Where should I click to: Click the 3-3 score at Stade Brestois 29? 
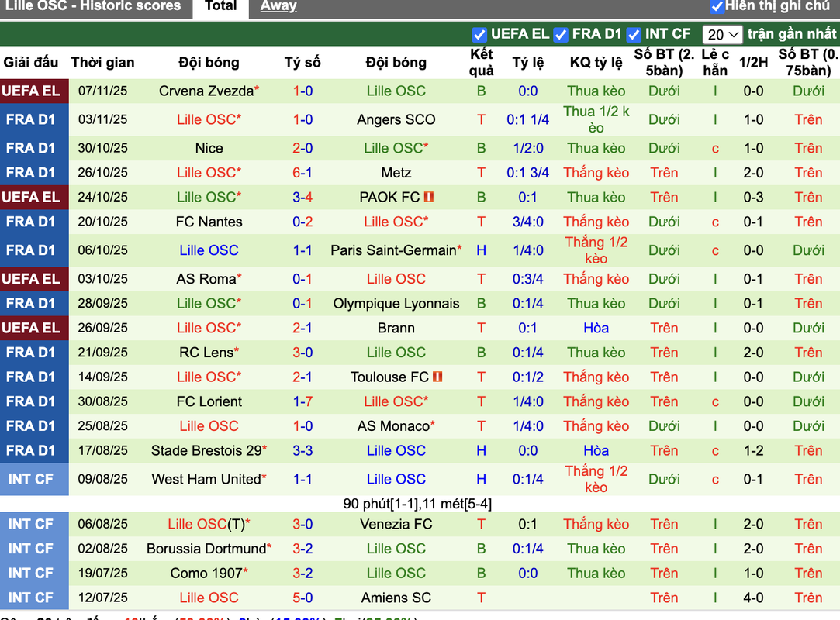point(302,451)
